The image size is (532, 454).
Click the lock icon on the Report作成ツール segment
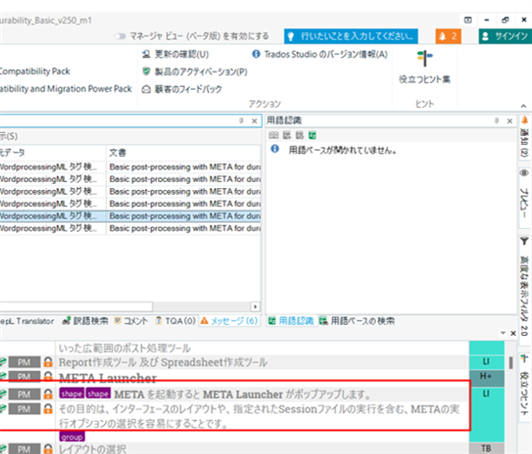[48, 362]
